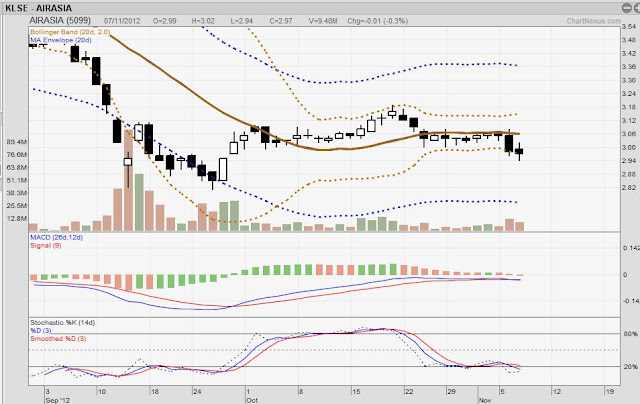
Task: Click date tick 19 on the time axis
Action: (x=609, y=391)
